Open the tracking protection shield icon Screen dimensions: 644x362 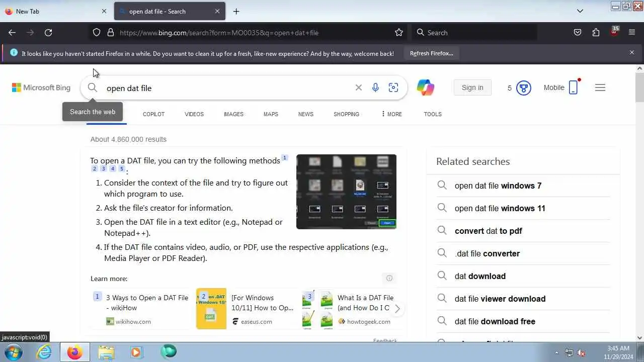pyautogui.click(x=97, y=33)
